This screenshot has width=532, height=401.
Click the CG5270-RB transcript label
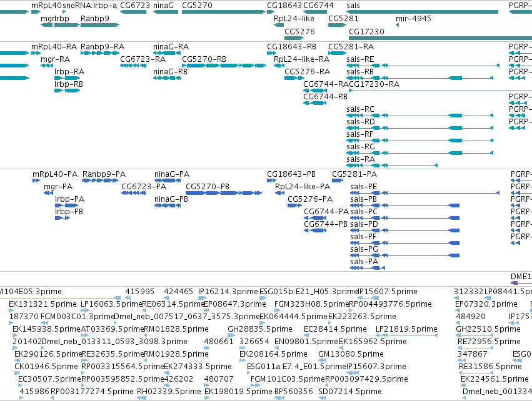click(x=204, y=59)
